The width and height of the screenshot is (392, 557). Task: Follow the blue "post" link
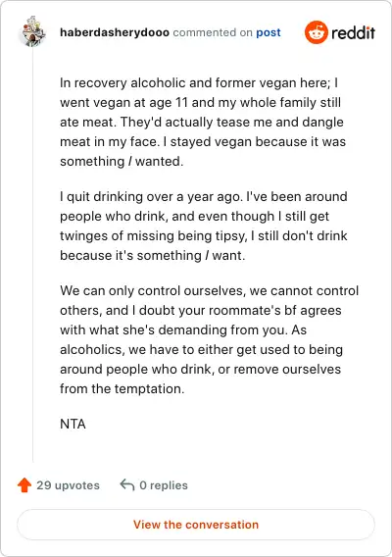pos(269,32)
